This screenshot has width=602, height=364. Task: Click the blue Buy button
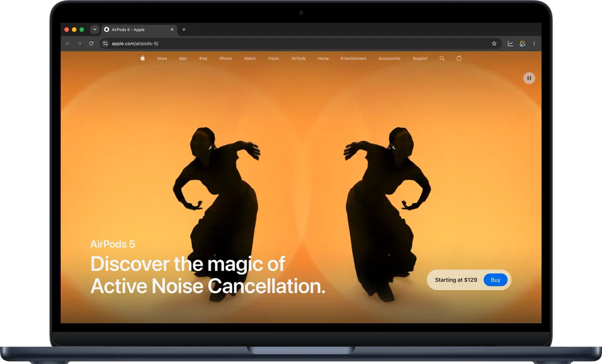(x=496, y=280)
